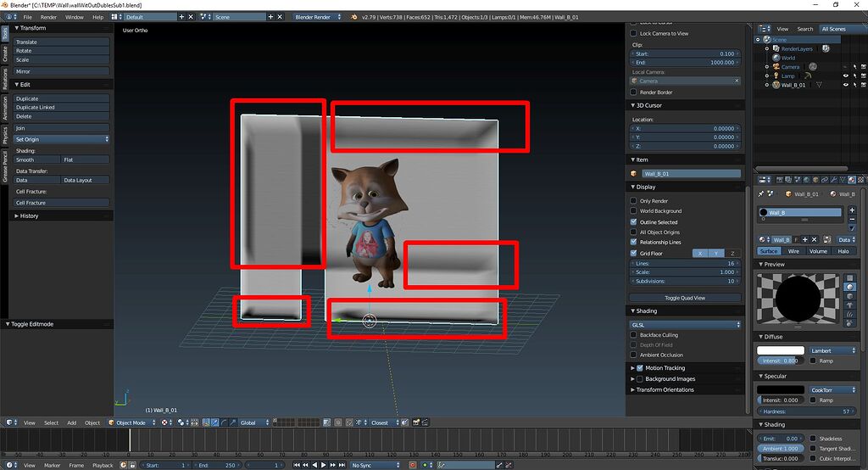Delete the Scene with its X button

(280, 17)
